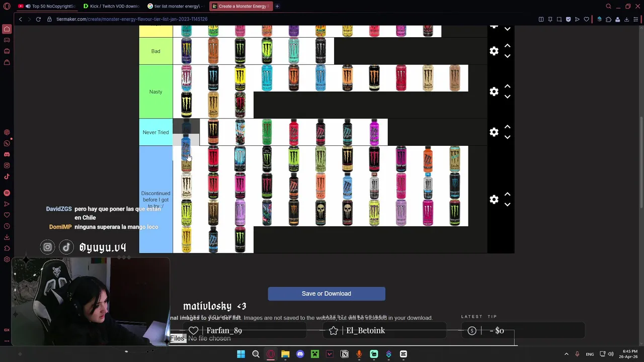Screen dimensions: 644x362
Task: Take a snapshot with toolbar icon
Action: (x=559, y=19)
